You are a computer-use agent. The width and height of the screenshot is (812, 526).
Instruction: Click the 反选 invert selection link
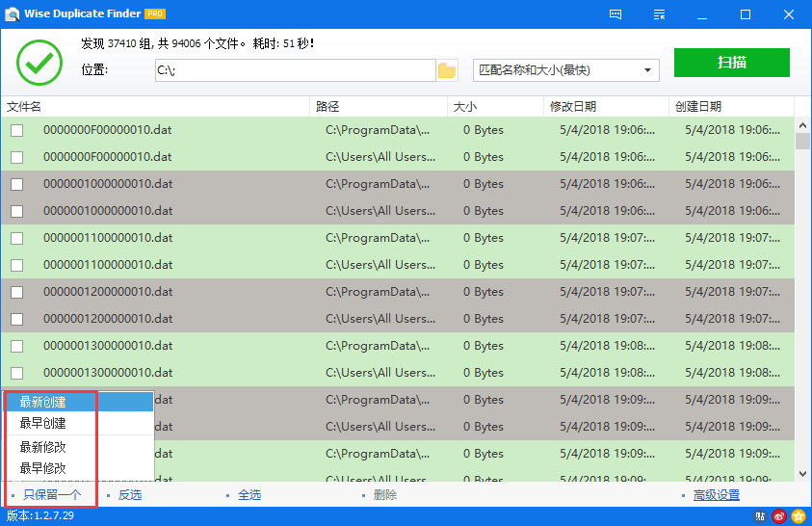(x=130, y=495)
